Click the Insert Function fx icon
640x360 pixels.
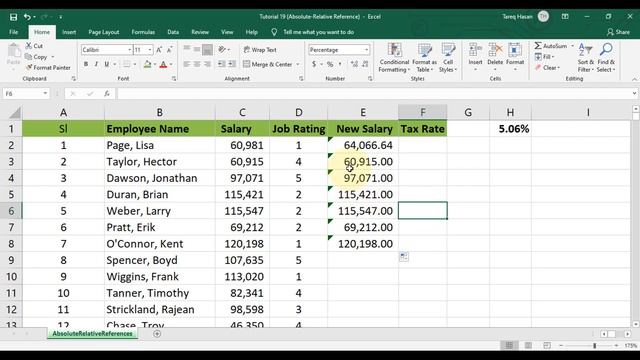click(107, 93)
